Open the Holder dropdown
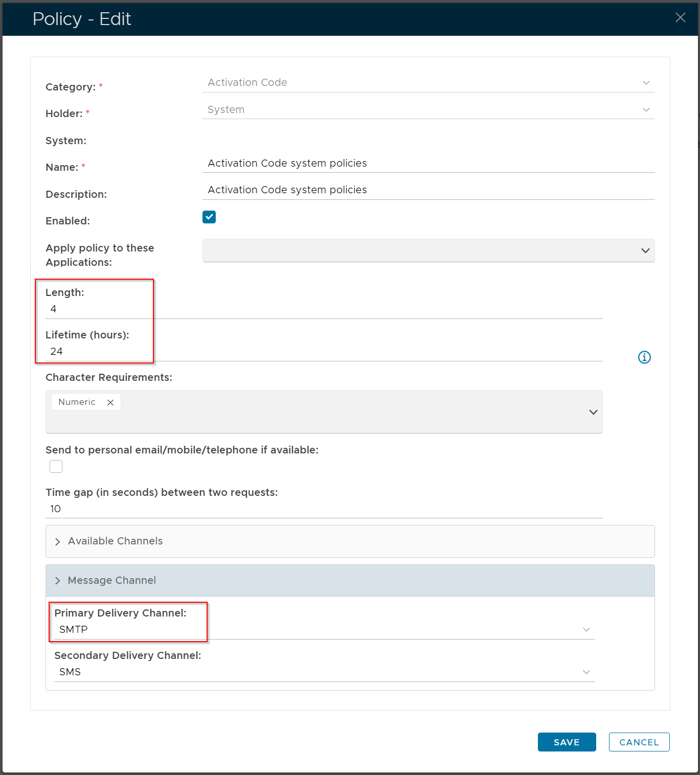This screenshot has height=775, width=700. (428, 110)
